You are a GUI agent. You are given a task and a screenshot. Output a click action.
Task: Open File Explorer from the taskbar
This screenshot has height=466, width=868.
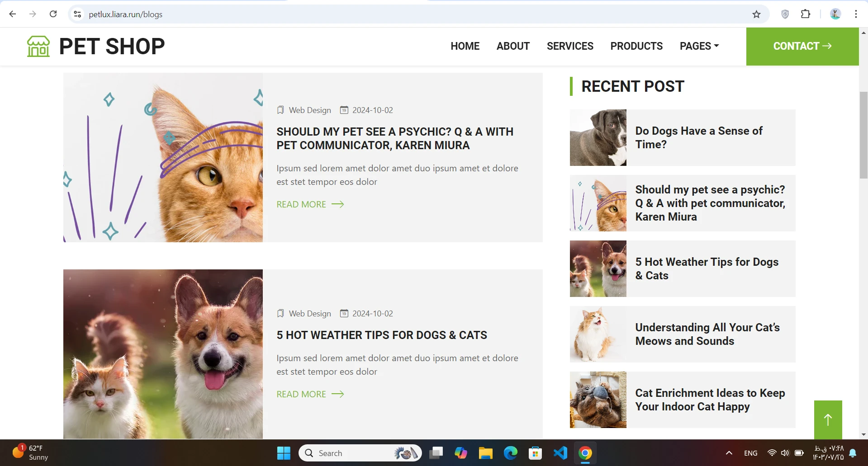pyautogui.click(x=485, y=453)
